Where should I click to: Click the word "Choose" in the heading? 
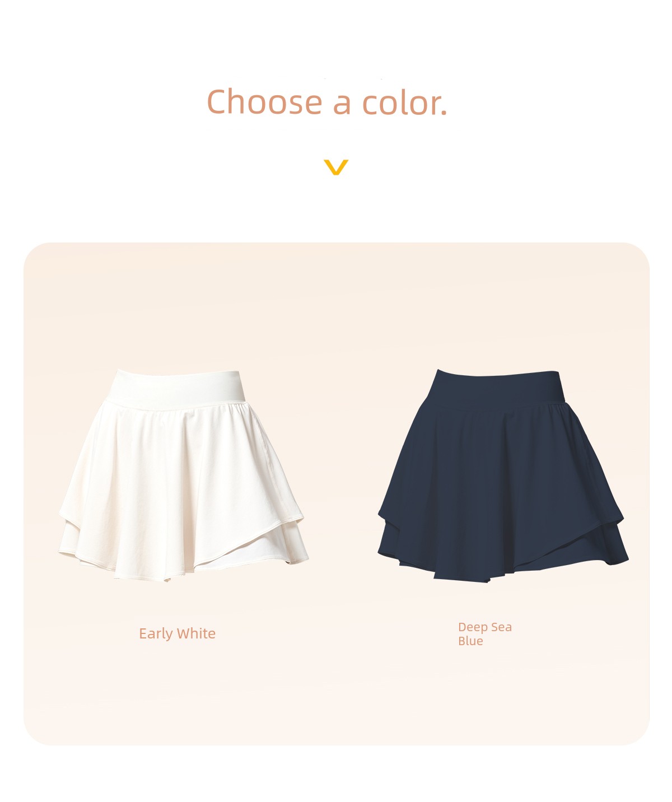coord(264,102)
